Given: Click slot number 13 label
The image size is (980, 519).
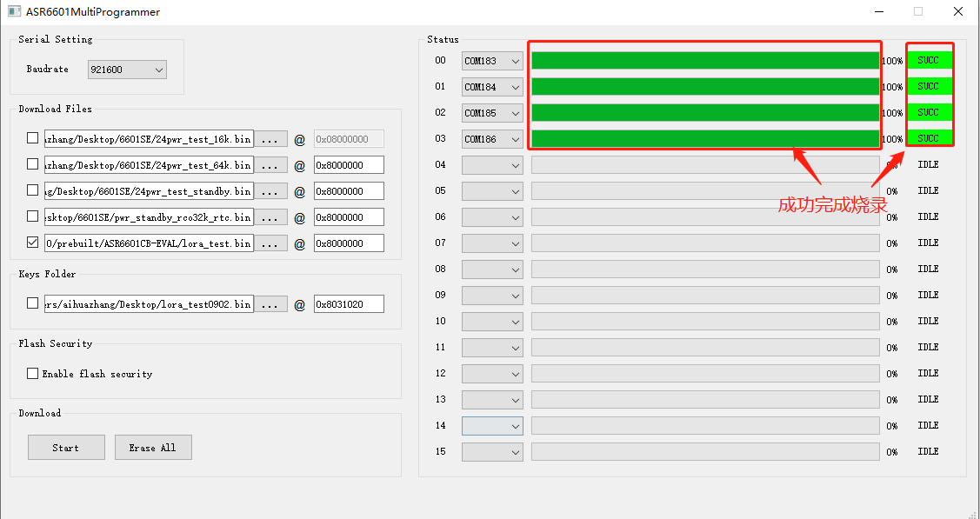Looking at the screenshot, I should (441, 399).
